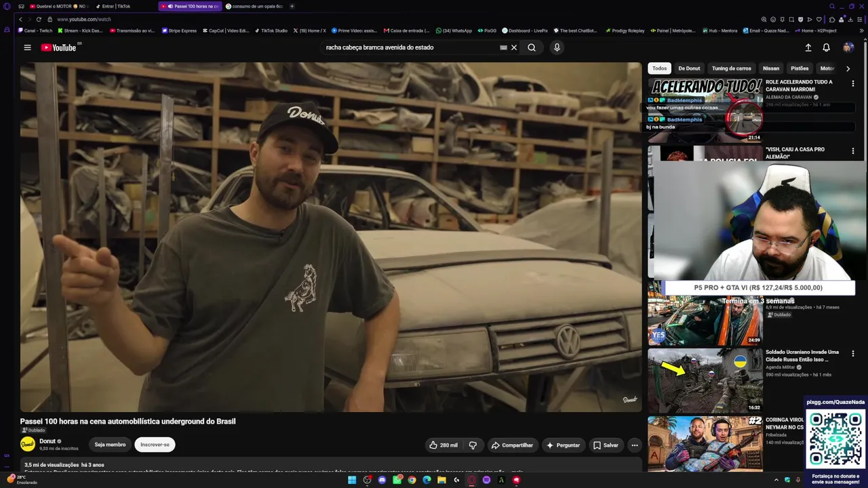Share the video via Compartilhar
Image resolution: width=868 pixels, height=488 pixels.
[x=512, y=445]
